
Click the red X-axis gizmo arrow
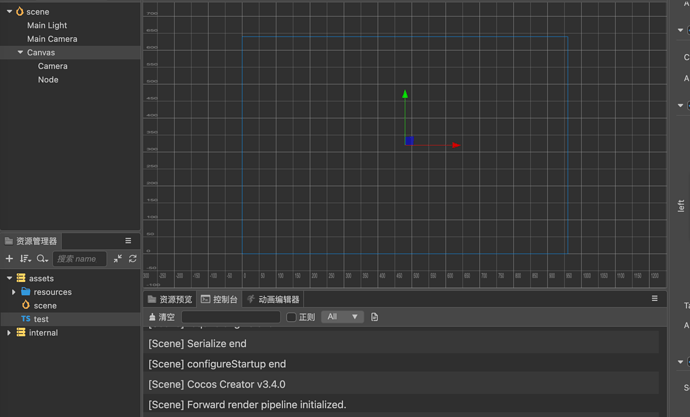click(x=456, y=145)
